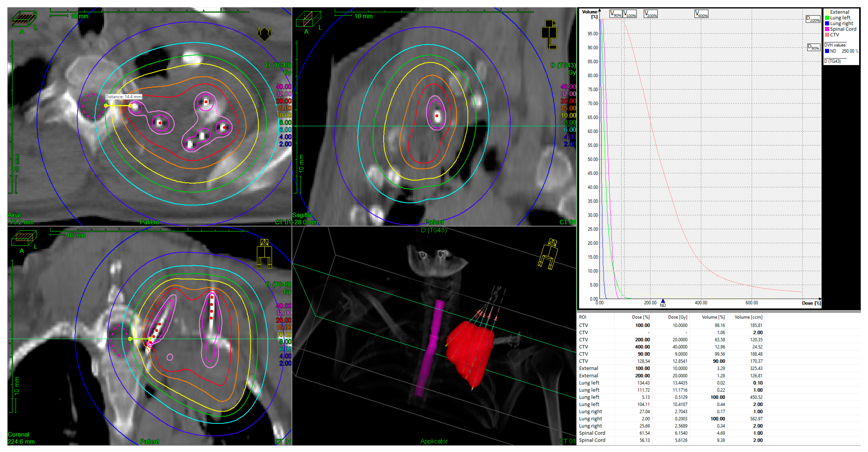Click the Lung left legend entry
Screen dimensions: 868x452
coord(840,18)
